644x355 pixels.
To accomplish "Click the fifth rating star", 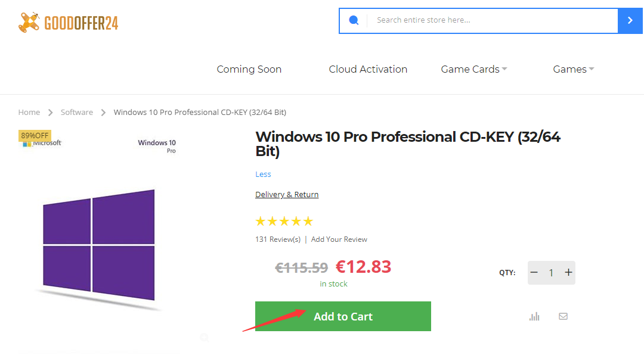I will (x=309, y=221).
